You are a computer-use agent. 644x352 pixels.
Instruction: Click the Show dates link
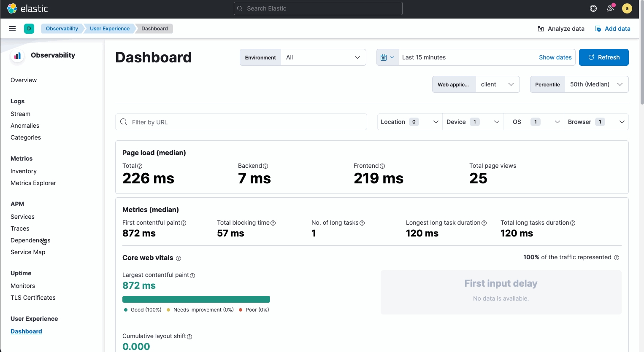pyautogui.click(x=555, y=57)
